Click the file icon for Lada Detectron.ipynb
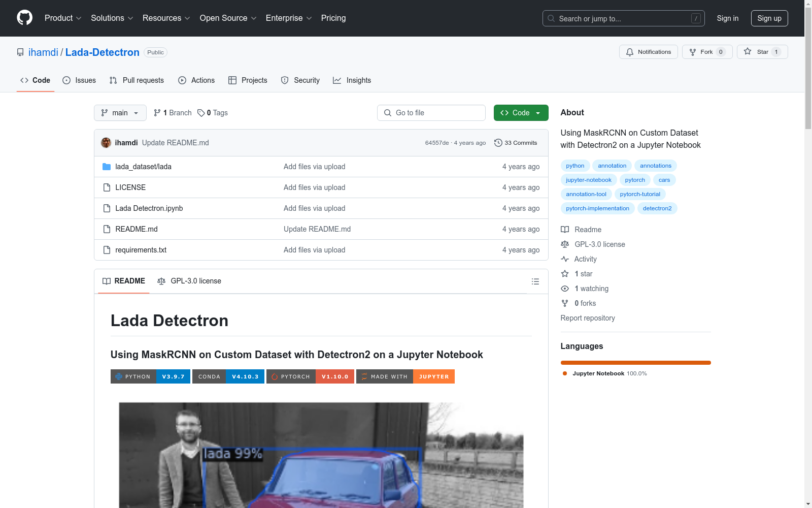The width and height of the screenshot is (812, 508). (107, 208)
